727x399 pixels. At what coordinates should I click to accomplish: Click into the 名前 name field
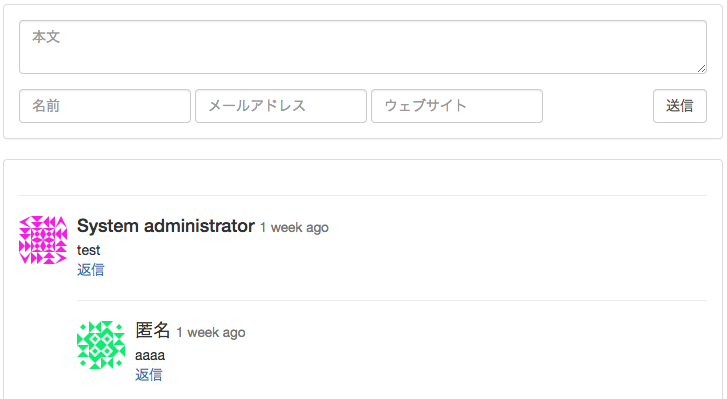(x=105, y=106)
